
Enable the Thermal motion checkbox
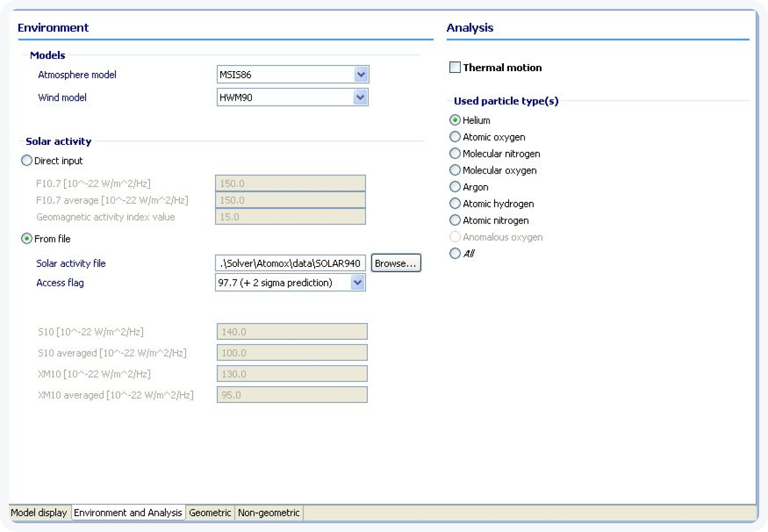coord(454,67)
